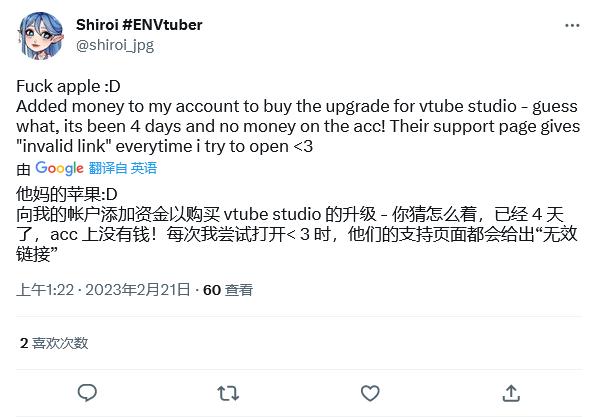The width and height of the screenshot is (598, 417).
Task: Click Shiroi's blue-haired avatar picture
Action: point(41,35)
